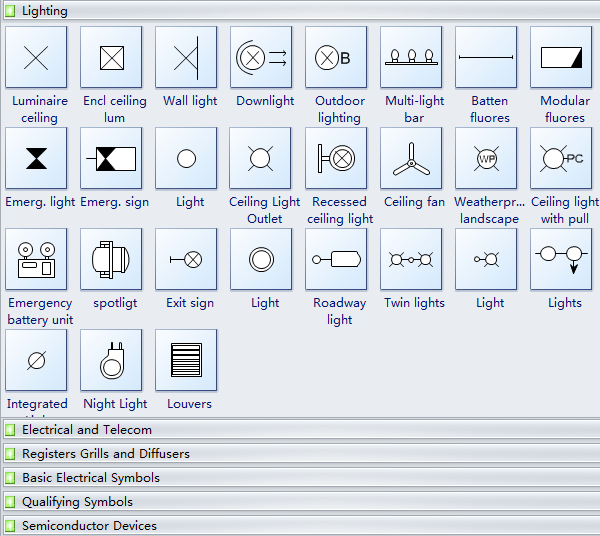
Task: Expand Registers Grills and Diffusers section
Action: pos(105,454)
